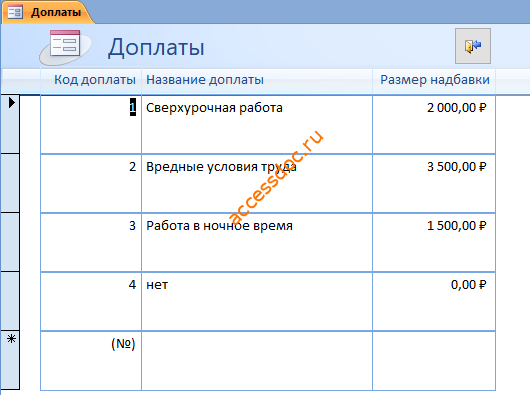Click the new record asterisk selector
The width and height of the screenshot is (530, 395).
pos(10,360)
